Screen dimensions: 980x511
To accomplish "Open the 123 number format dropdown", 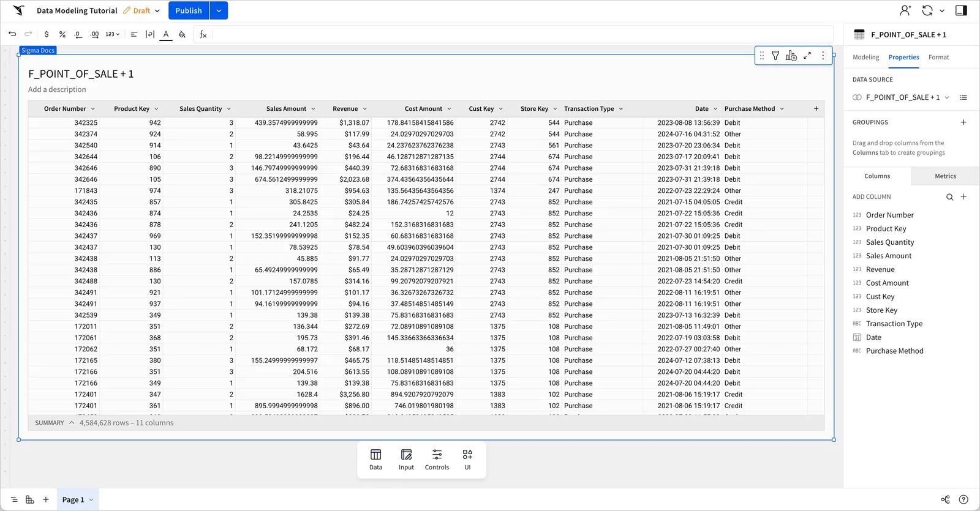I will click(113, 34).
